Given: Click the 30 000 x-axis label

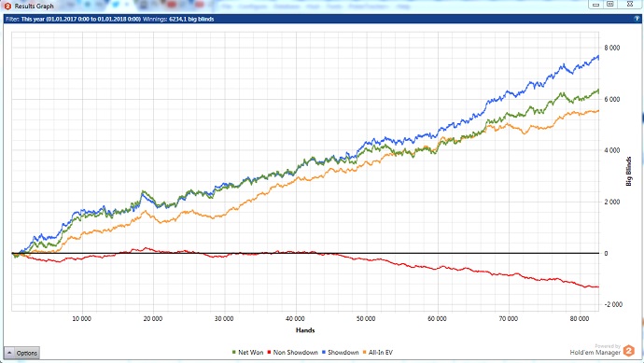Looking at the screenshot, I should point(224,318).
